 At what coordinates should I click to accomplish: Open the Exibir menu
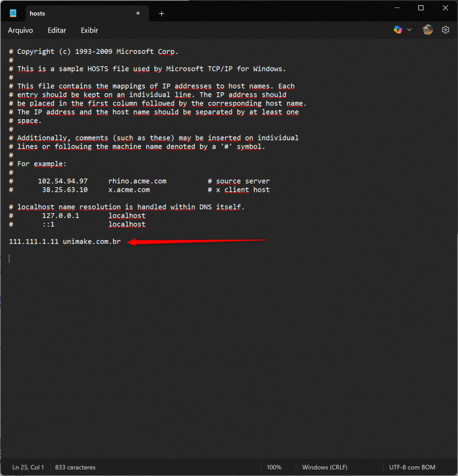[89, 30]
